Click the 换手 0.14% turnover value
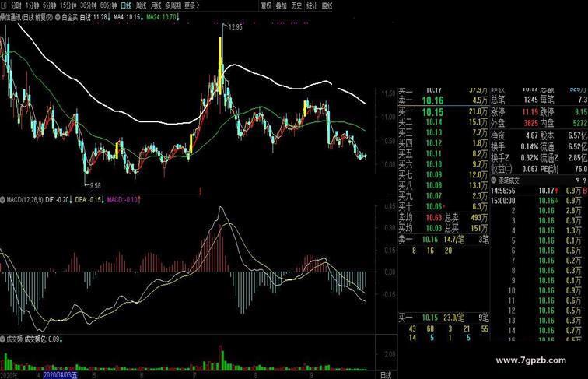 (x=529, y=146)
